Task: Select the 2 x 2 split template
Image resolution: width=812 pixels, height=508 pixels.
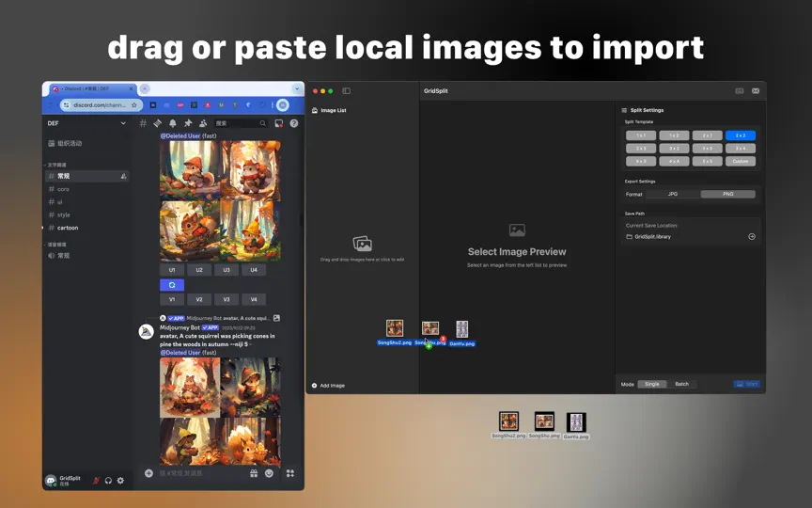Action: pos(741,135)
